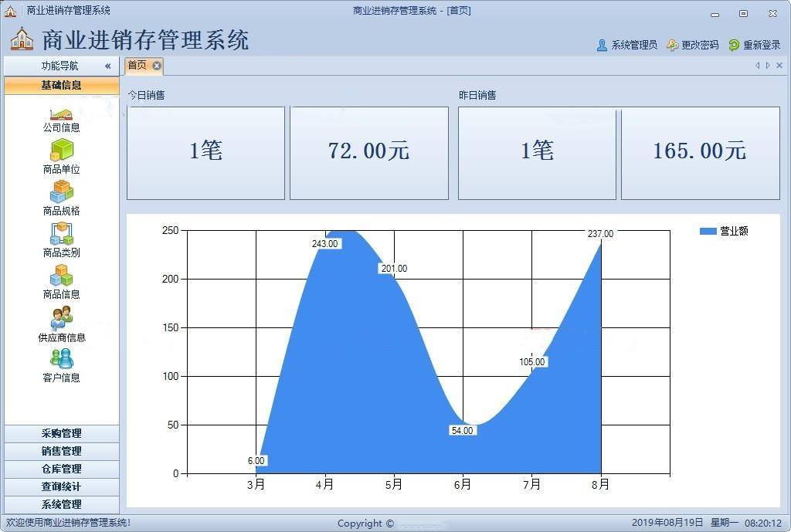The height and width of the screenshot is (532, 791).
Task: Click the 更改密码 key icon
Action: point(672,46)
